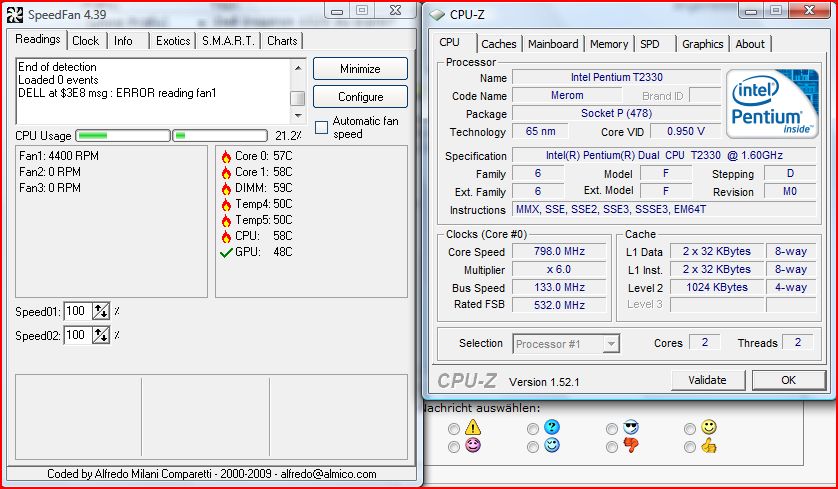Viewport: 838px width, 489px height.
Task: Click the pink smiley message icon
Action: click(x=473, y=445)
